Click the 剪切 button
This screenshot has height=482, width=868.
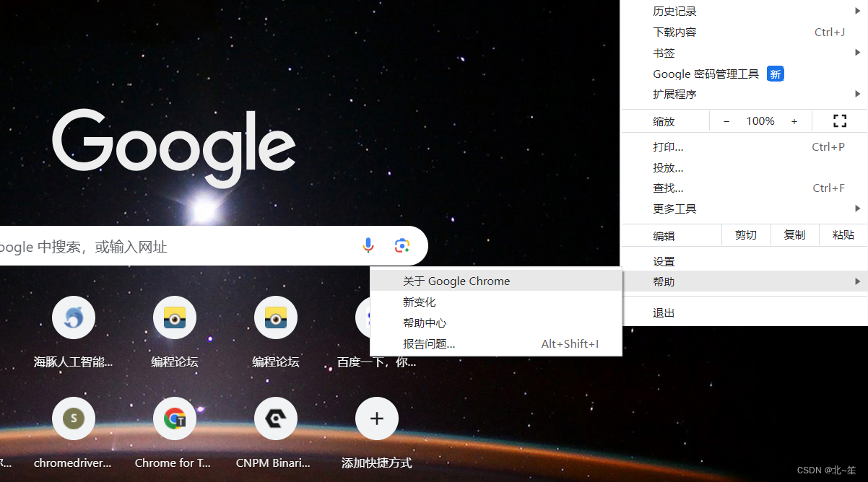746,235
